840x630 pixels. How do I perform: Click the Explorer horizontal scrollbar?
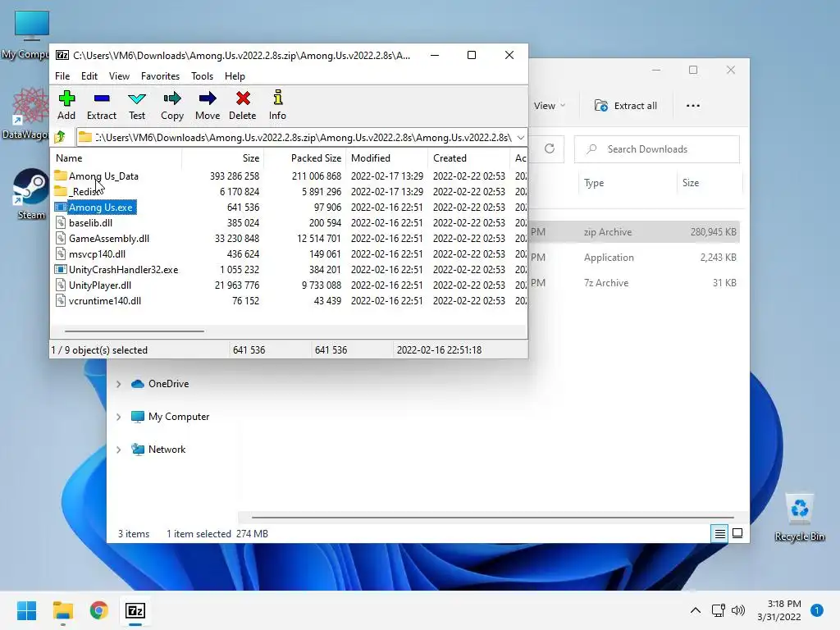pyautogui.click(x=492, y=518)
